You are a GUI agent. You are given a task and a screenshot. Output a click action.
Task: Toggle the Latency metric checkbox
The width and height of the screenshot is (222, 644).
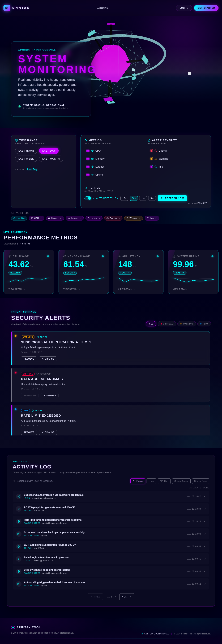(x=88, y=167)
